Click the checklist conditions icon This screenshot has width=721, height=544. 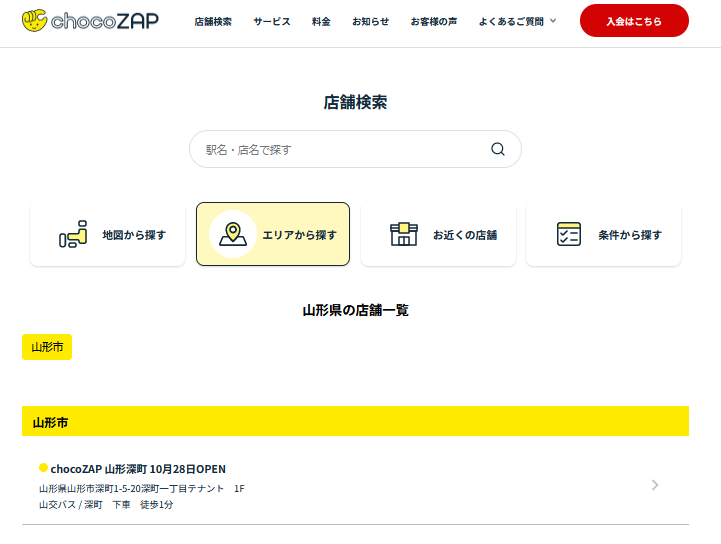coord(569,234)
